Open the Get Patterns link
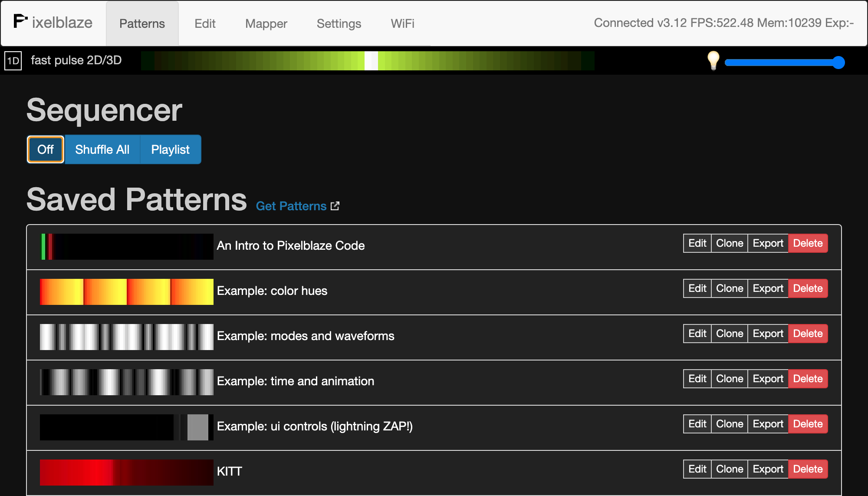The image size is (868, 496). point(291,206)
